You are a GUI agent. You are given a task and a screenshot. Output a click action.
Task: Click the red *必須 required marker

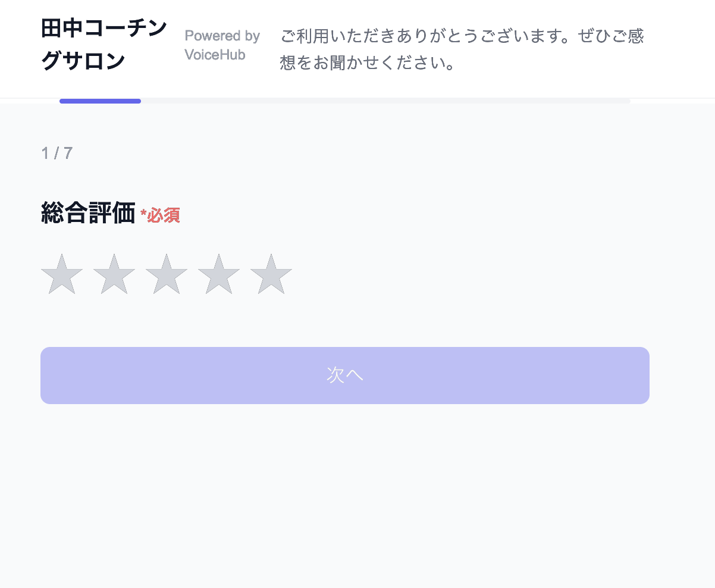(x=161, y=215)
